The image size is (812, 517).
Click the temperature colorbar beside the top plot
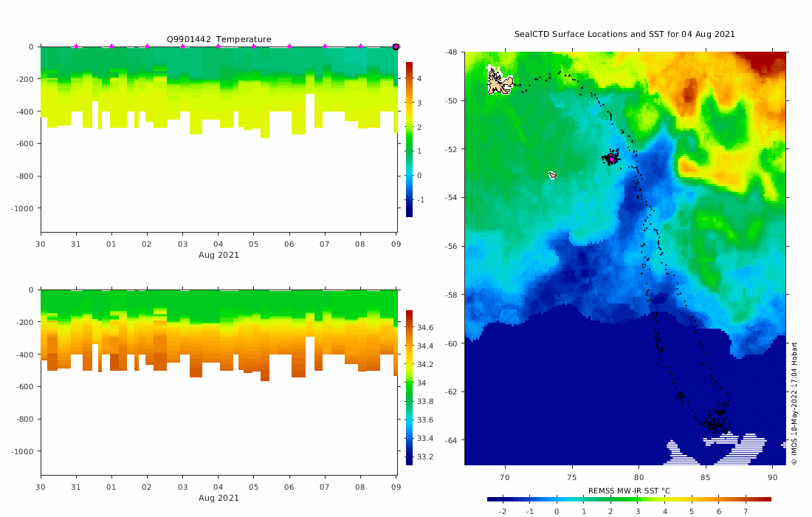click(x=409, y=140)
